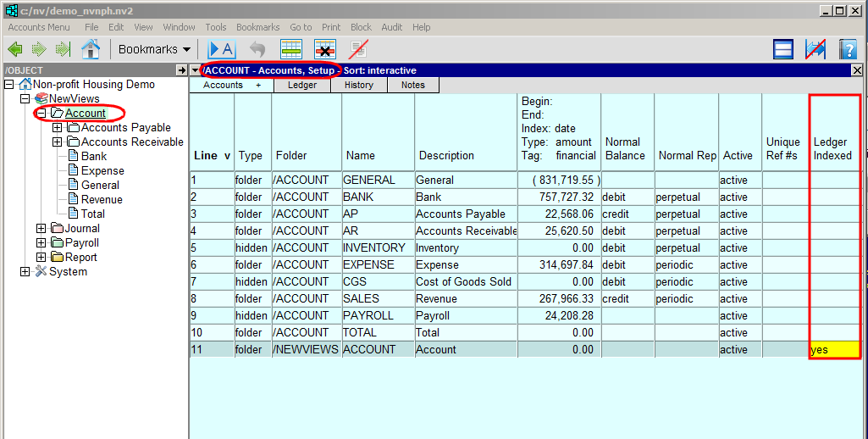
Task: Expand the Journal folder in tree
Action: tap(41, 229)
